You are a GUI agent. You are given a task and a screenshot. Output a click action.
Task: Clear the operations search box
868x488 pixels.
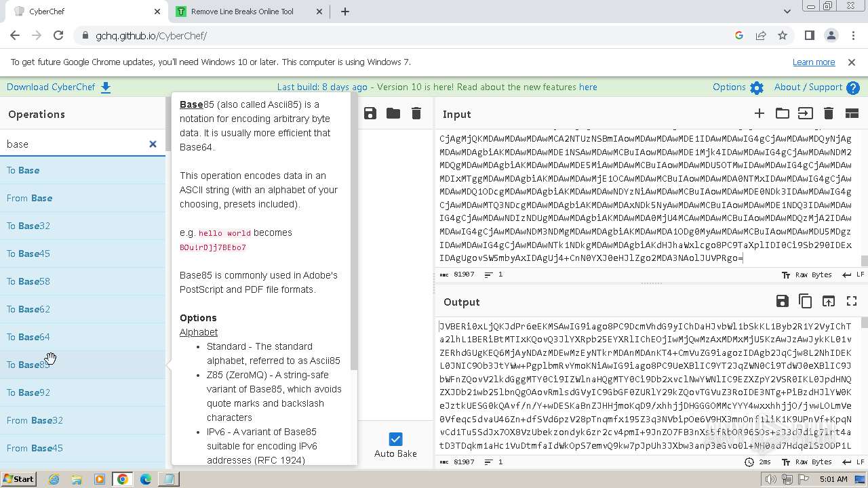153,144
